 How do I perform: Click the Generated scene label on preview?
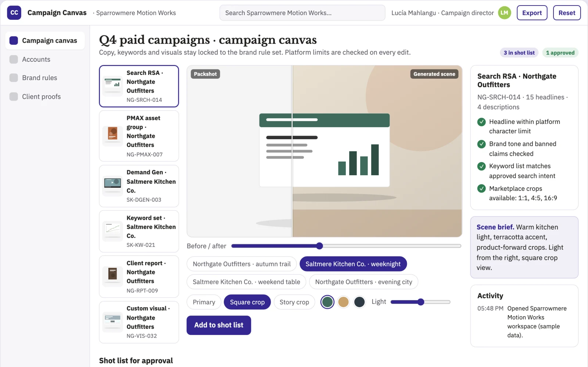(434, 74)
